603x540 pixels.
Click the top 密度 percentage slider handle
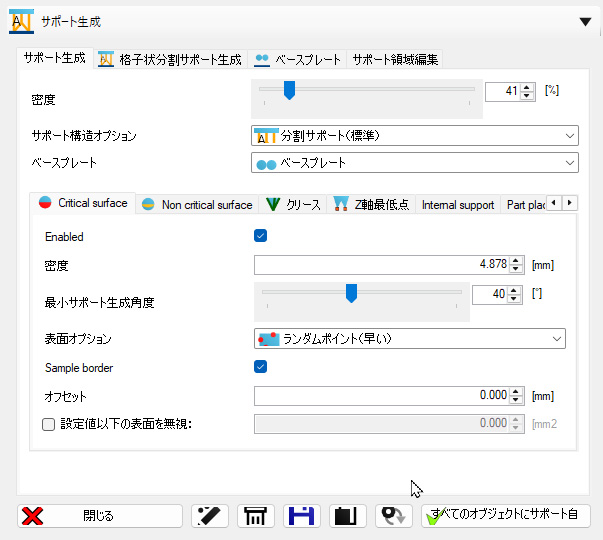[289, 90]
